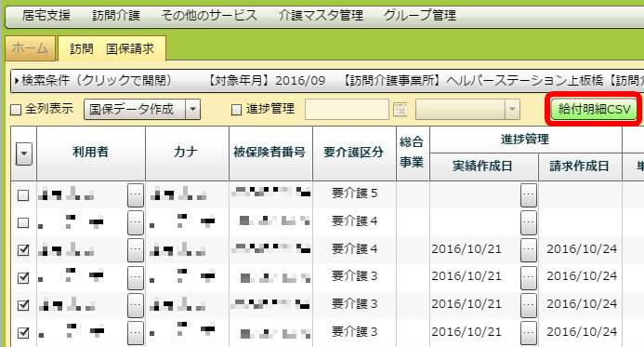Switch to the ホーム tab

(30, 48)
